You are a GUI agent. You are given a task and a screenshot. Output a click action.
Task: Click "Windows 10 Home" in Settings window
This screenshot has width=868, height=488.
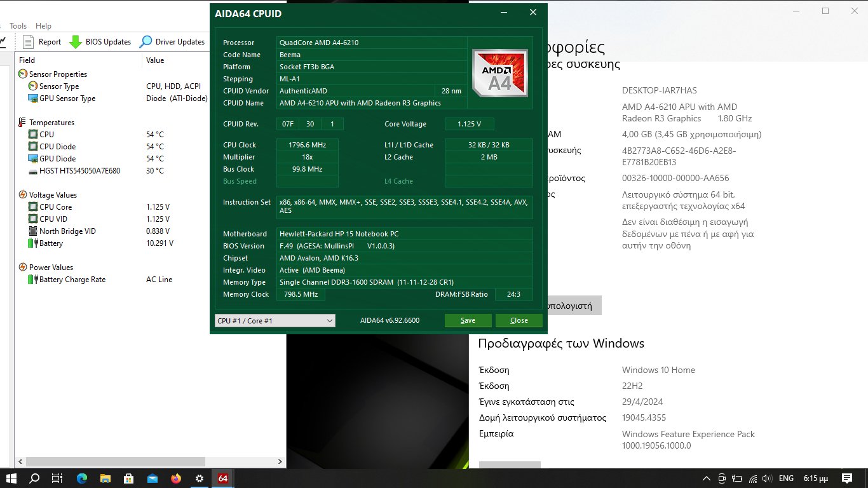pyautogui.click(x=658, y=370)
